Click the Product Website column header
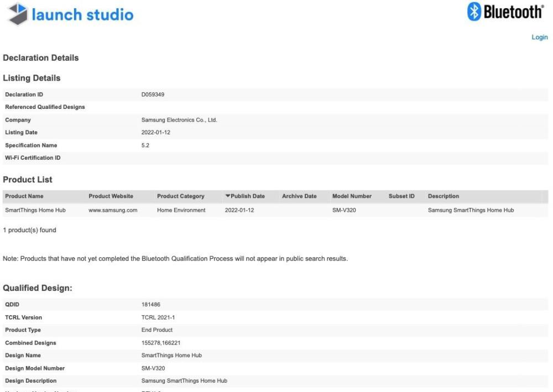 tap(111, 196)
